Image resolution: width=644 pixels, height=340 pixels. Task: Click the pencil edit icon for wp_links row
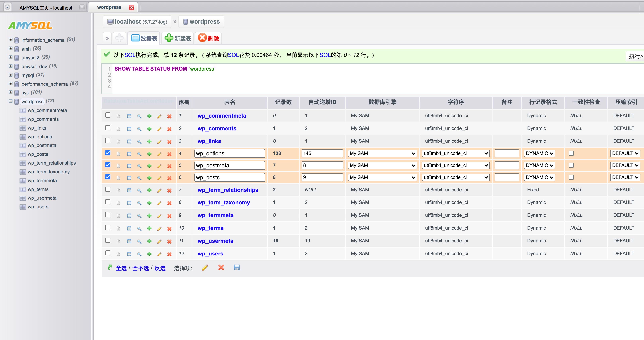tap(159, 142)
